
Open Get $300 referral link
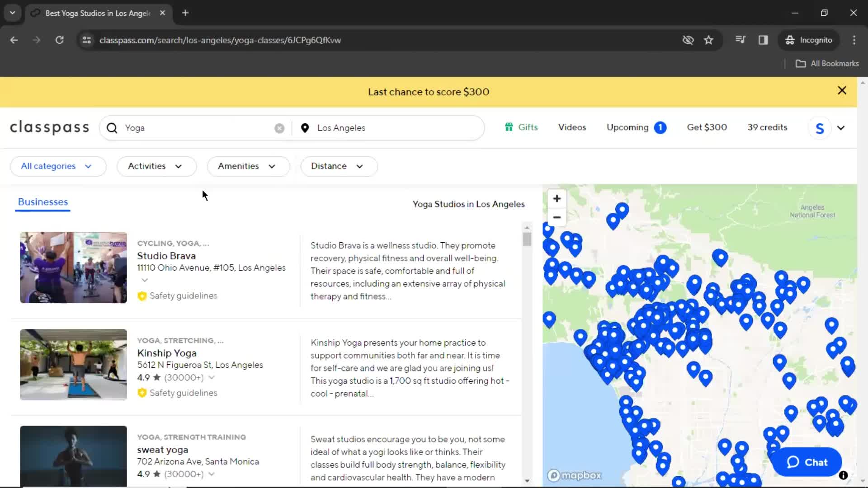(x=707, y=127)
